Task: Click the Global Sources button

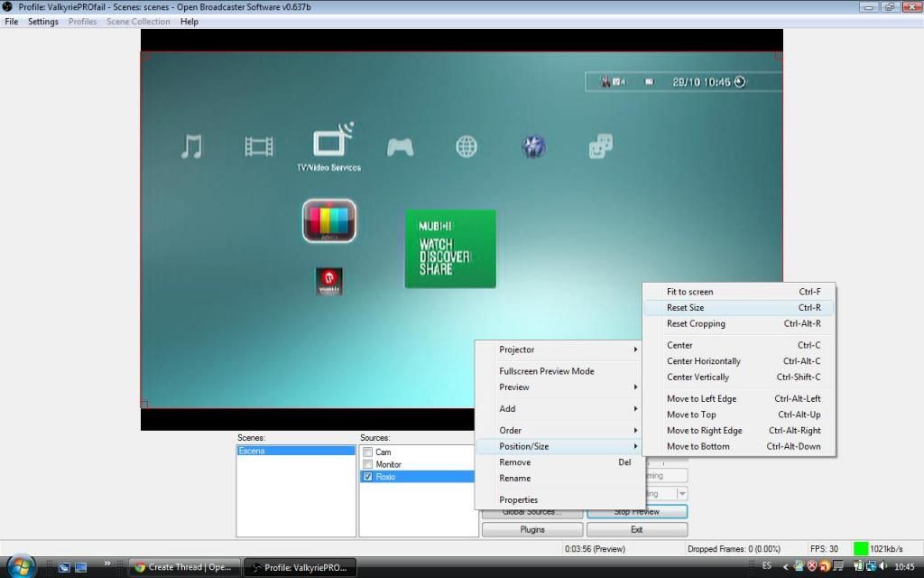Action: (532, 512)
